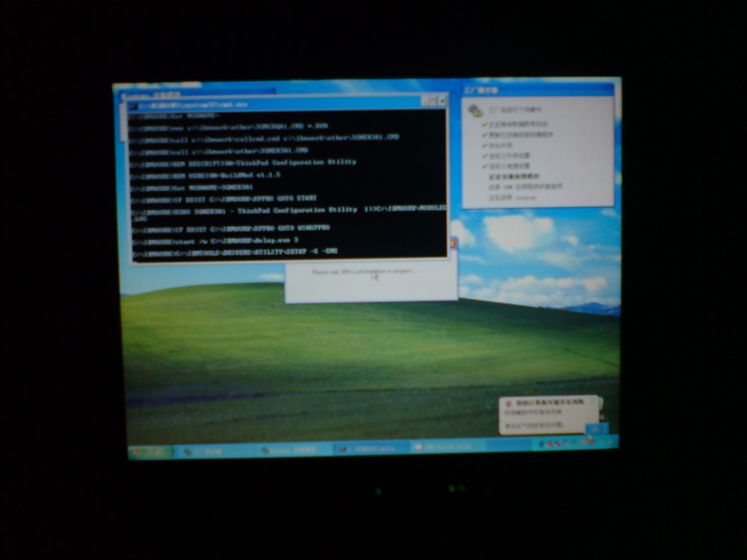The image size is (747, 560).
Task: Click the red security shield tray icon
Action: pyautogui.click(x=591, y=441)
